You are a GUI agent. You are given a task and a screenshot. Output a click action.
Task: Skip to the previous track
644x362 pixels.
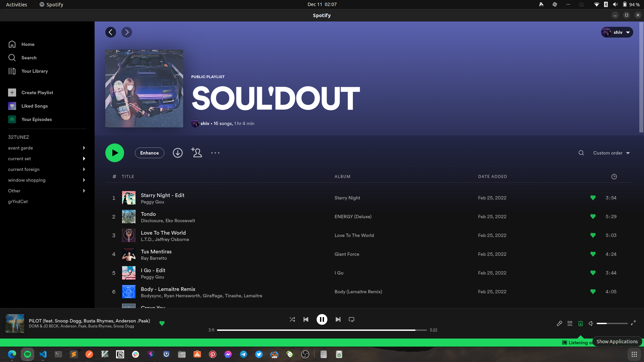306,319
